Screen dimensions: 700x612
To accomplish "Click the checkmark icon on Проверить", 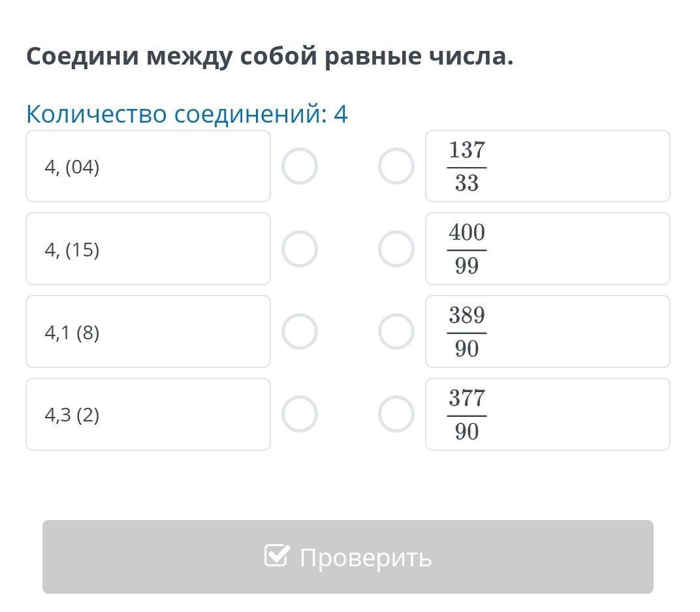I will click(276, 556).
